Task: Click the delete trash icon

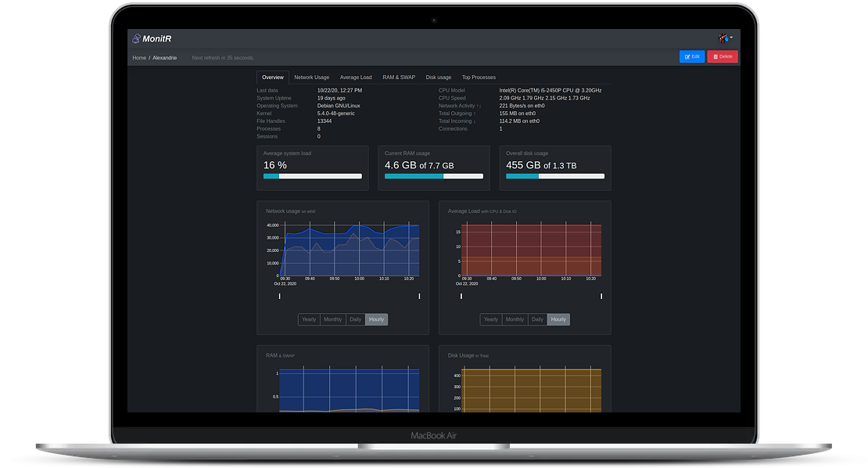Action: (716, 56)
